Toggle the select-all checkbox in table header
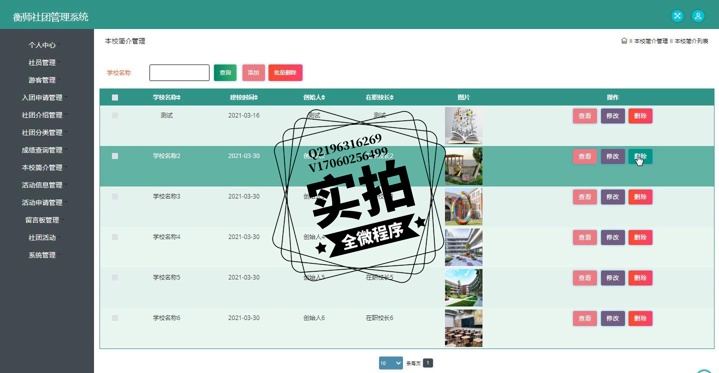Viewport: 719px width, 373px height. pyautogui.click(x=115, y=97)
